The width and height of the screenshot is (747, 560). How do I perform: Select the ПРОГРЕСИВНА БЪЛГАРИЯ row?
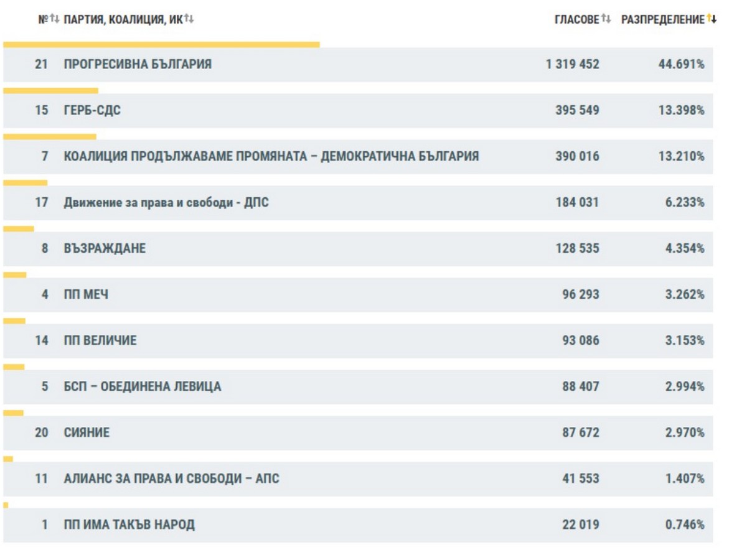138,64
